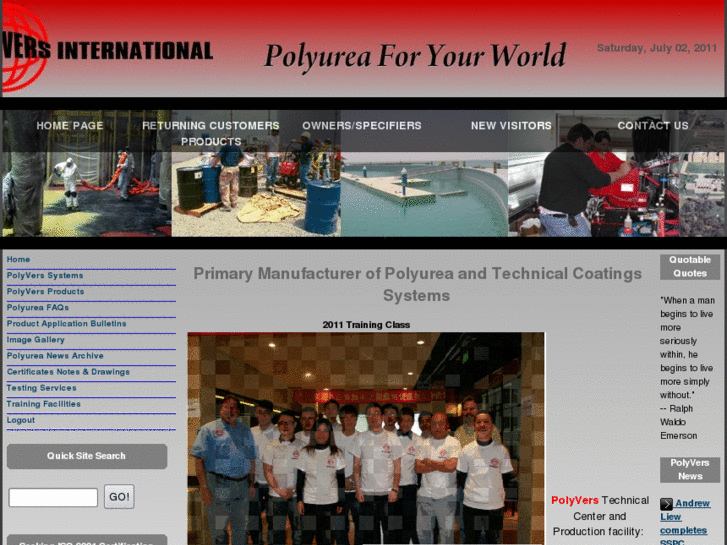The image size is (727, 545).
Task: Go to Polyurea FAQs
Action: (x=38, y=308)
